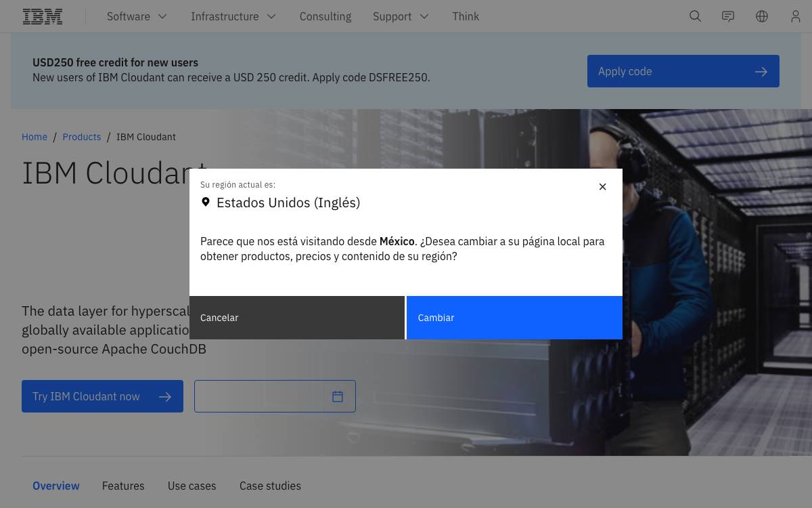The height and width of the screenshot is (508, 812).
Task: Switch to the Overview tab
Action: [56, 486]
